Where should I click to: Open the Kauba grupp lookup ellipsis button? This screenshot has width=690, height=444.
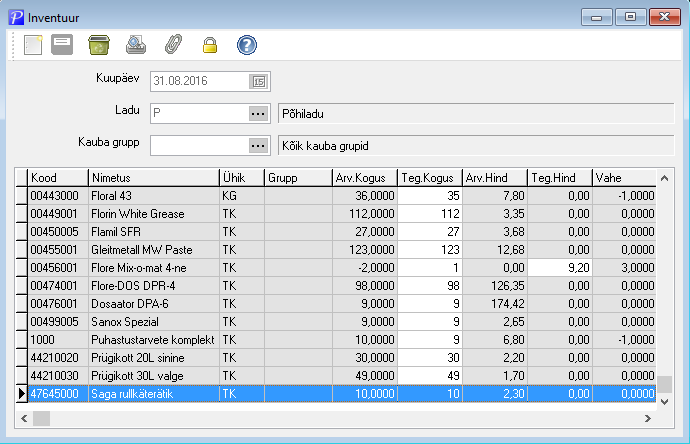(x=258, y=146)
